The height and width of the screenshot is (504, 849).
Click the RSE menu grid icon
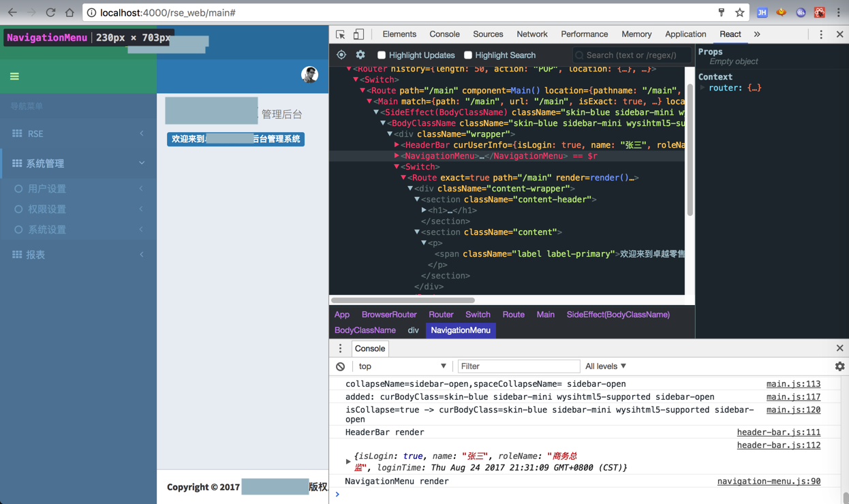point(17,133)
